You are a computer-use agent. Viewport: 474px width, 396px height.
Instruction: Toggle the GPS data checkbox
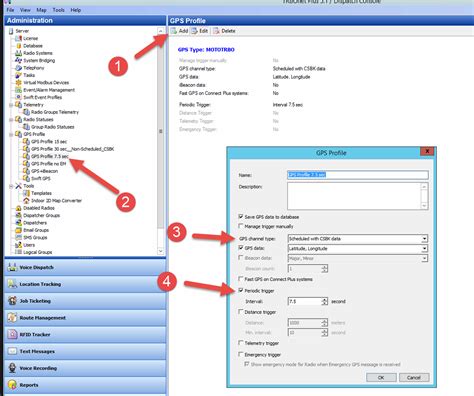coord(241,248)
